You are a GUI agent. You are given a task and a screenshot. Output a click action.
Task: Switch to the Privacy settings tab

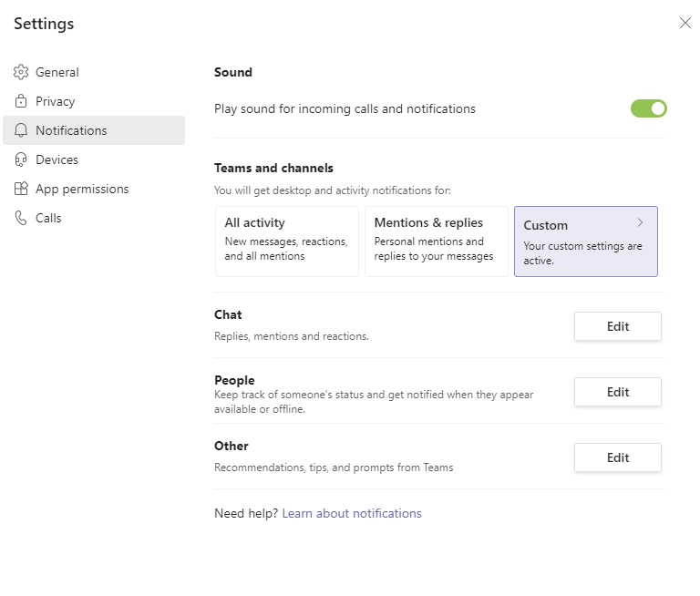click(56, 101)
